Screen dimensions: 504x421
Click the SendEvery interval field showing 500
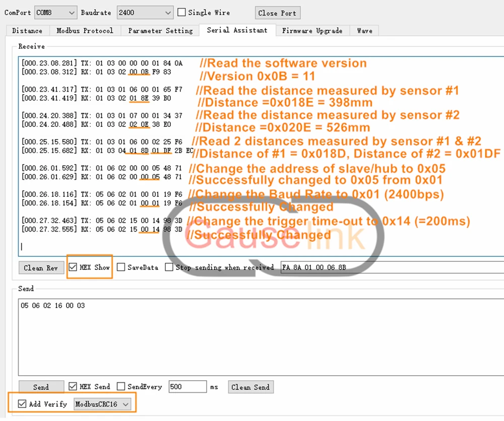(187, 387)
